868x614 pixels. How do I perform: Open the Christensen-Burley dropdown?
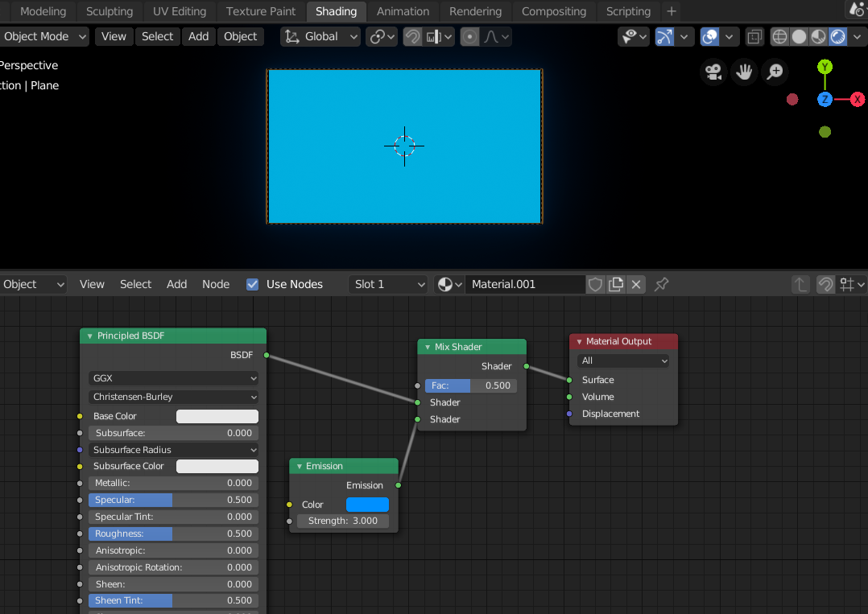[173, 398]
